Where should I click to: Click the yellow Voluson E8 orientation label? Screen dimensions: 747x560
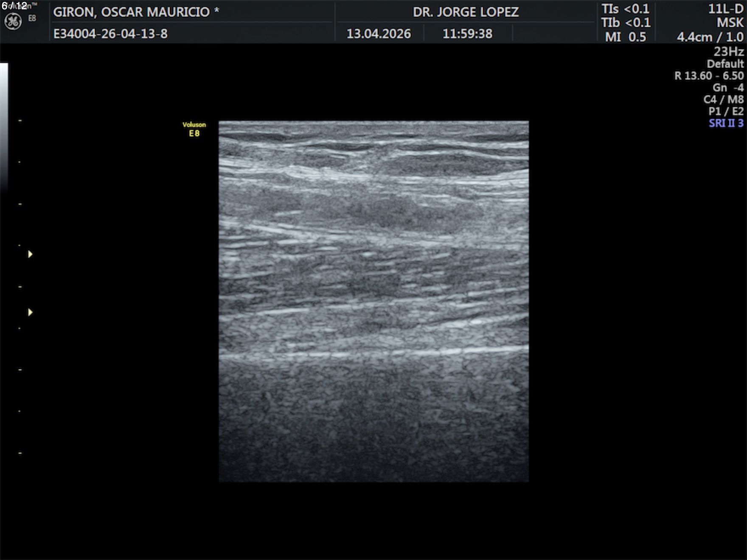(x=194, y=129)
